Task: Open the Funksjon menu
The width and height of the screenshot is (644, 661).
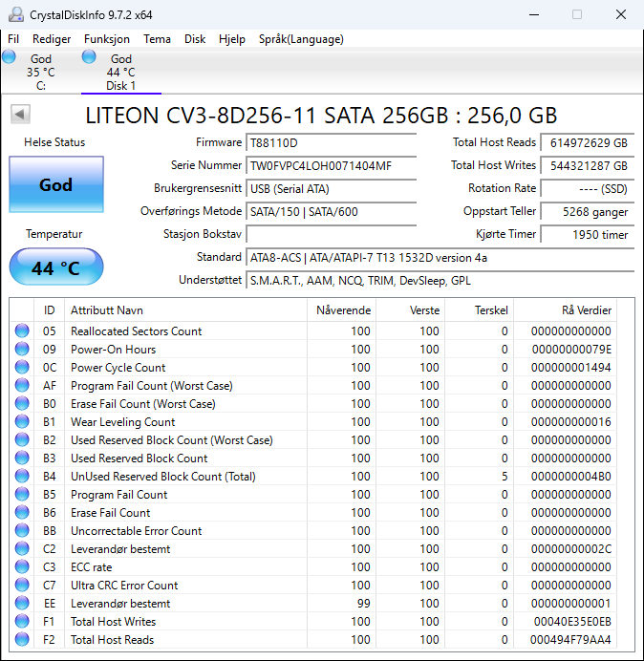Action: tap(107, 39)
